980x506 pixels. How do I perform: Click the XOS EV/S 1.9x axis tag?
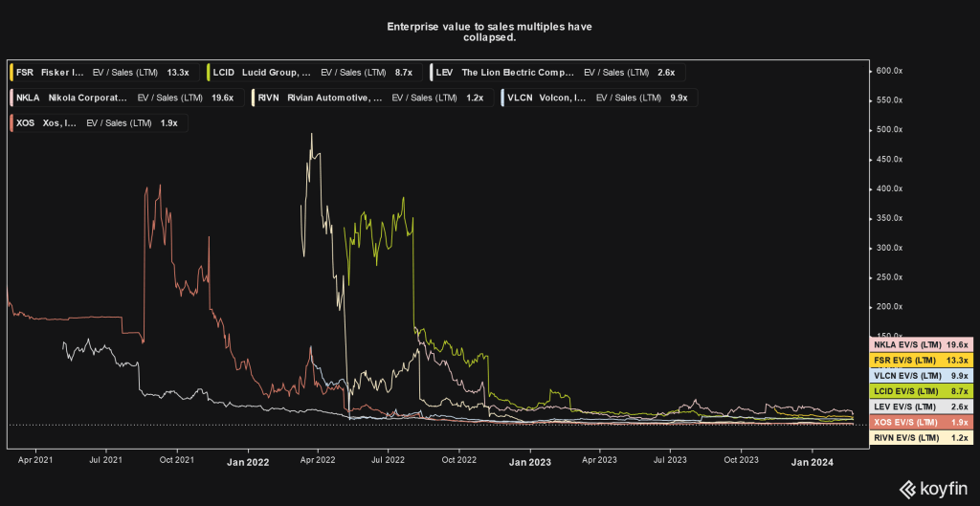click(x=919, y=422)
